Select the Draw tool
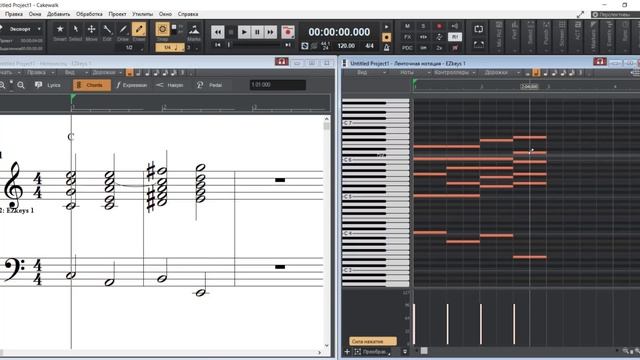 pos(123,32)
